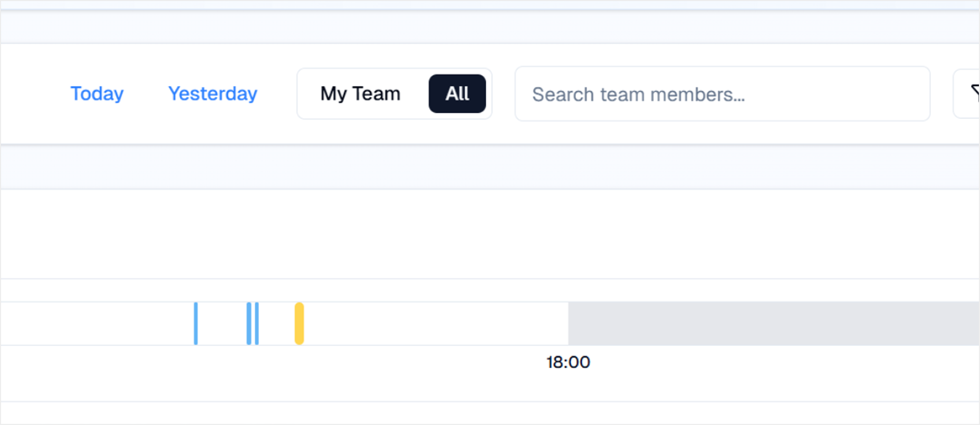The width and height of the screenshot is (980, 425).
Task: Switch the view to My Team
Action: [x=360, y=94]
